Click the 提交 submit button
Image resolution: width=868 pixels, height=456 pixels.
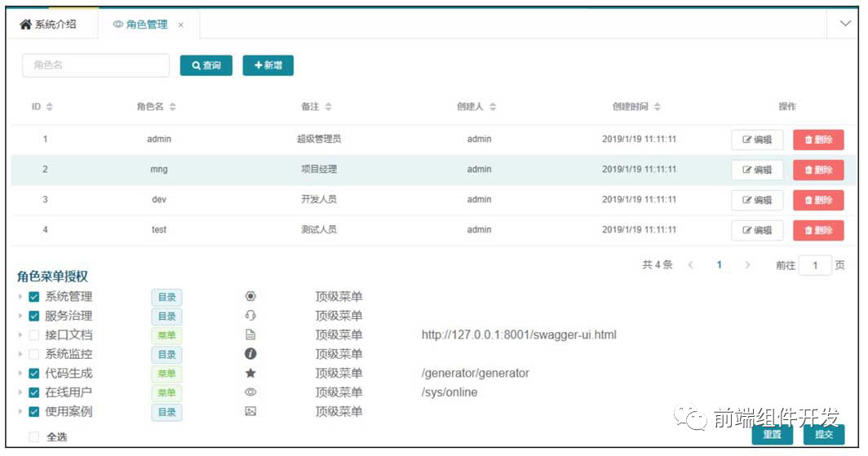pyautogui.click(x=824, y=435)
